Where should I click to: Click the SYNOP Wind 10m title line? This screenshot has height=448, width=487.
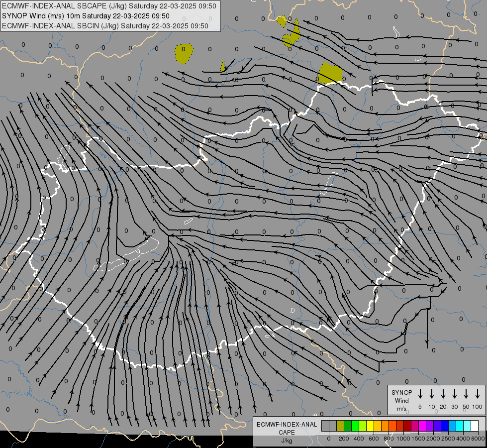click(86, 16)
